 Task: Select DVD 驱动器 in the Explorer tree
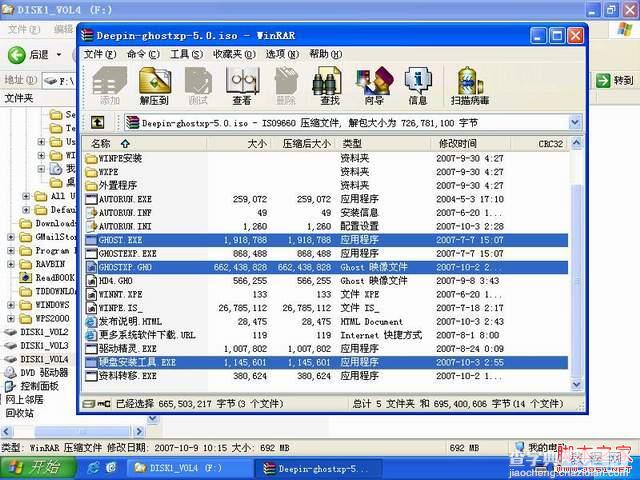tap(44, 373)
